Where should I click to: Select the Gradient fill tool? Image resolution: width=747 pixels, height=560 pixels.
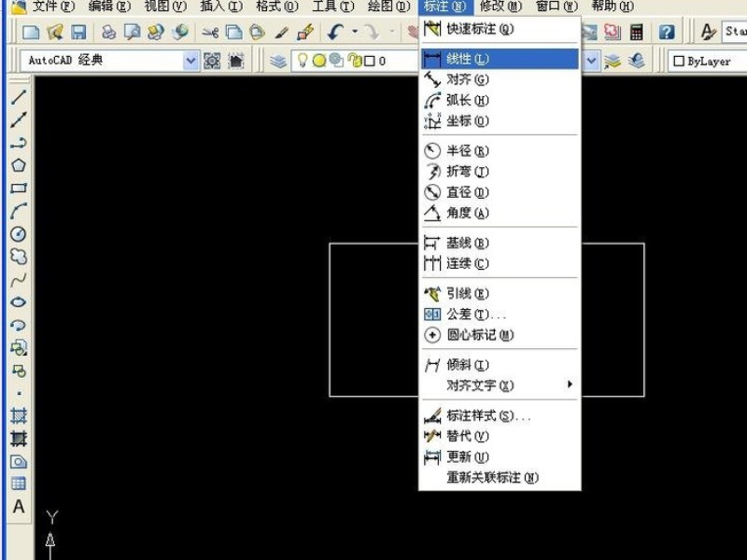coord(18,439)
